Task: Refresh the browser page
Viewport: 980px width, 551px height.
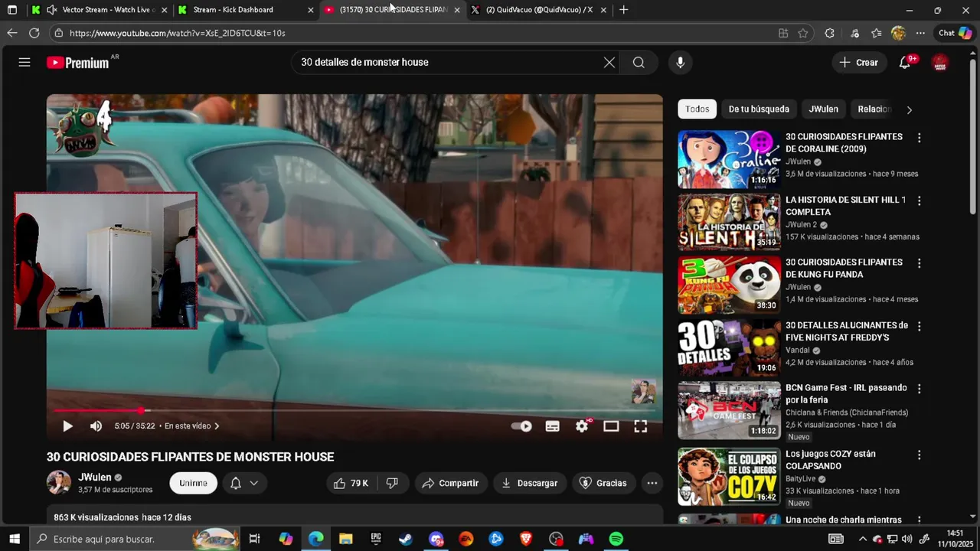Action: tap(34, 33)
